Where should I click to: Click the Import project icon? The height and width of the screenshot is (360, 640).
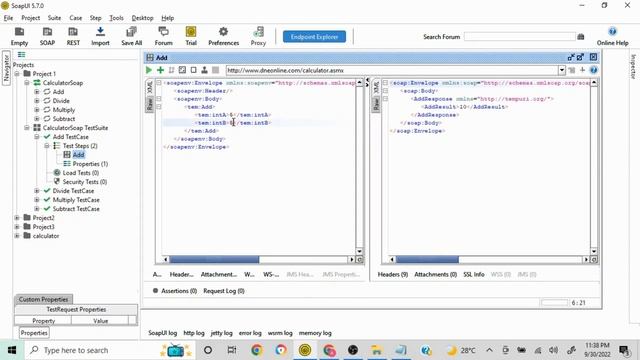tap(100, 36)
